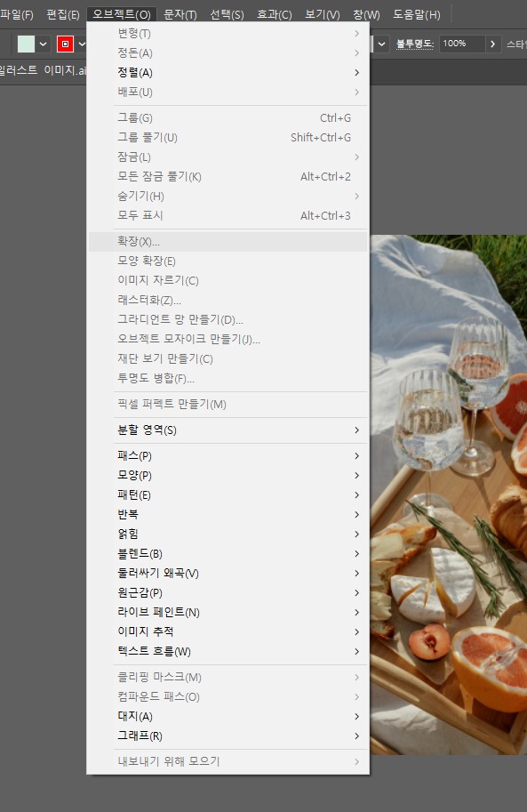The width and height of the screenshot is (527, 812).
Task: Choose 그라디언트 망 만들기(D)...
Action: (x=228, y=320)
